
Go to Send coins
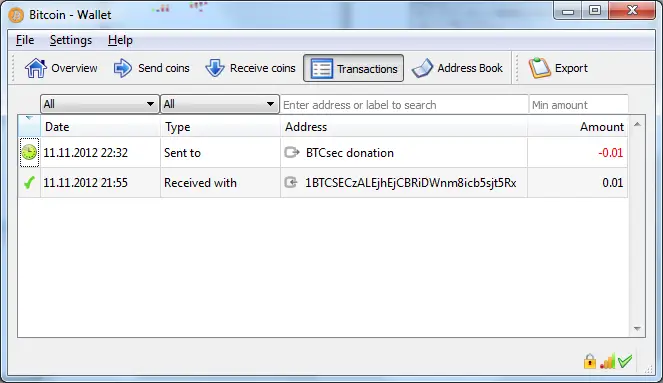[151, 68]
